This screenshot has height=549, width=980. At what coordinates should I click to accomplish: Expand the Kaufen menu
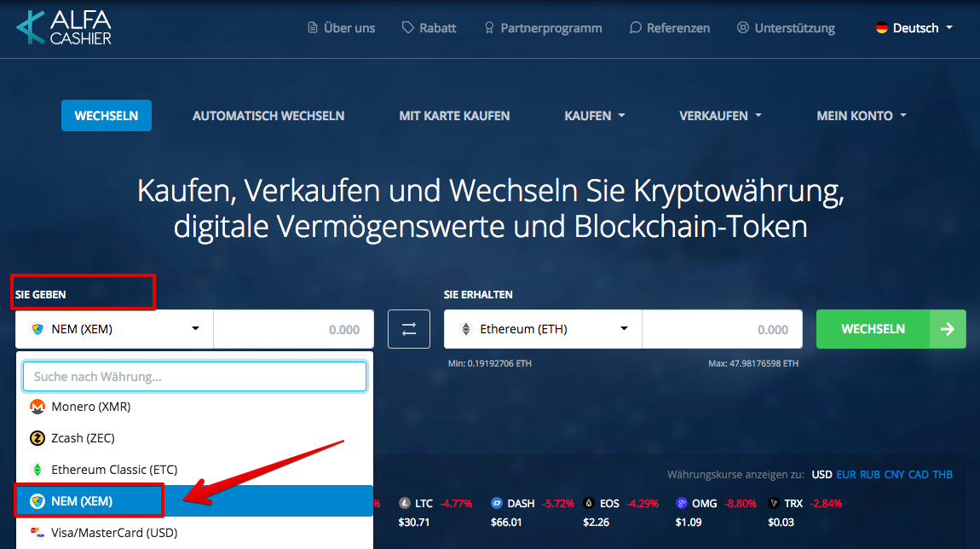[594, 116]
